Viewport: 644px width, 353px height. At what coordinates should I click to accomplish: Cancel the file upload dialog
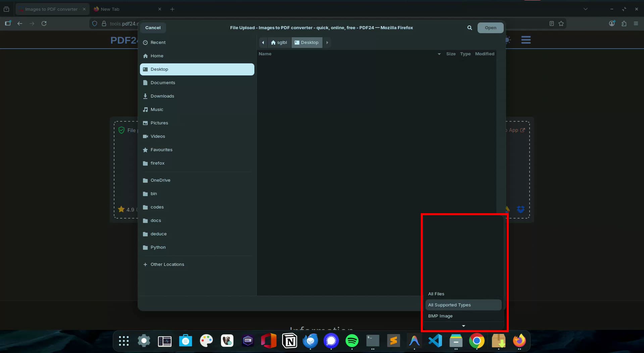(x=153, y=28)
